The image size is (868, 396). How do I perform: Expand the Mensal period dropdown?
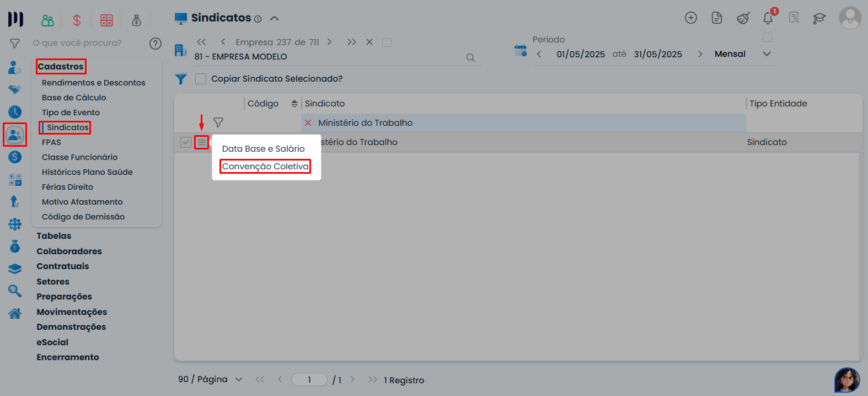[767, 54]
